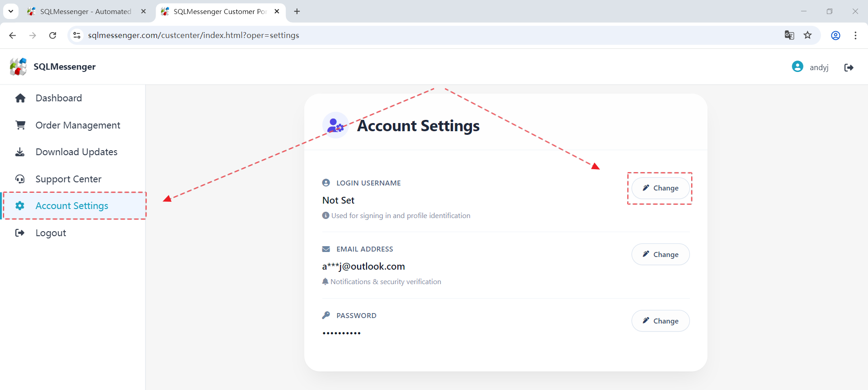Open the Chrome profile icon
868x390 pixels.
835,35
